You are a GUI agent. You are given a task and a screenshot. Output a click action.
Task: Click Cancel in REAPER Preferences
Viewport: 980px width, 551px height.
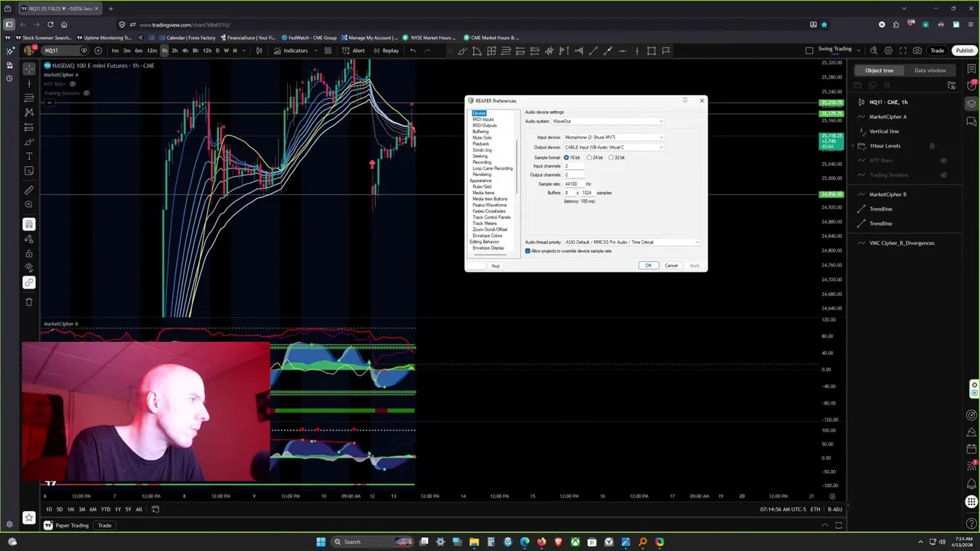click(671, 266)
